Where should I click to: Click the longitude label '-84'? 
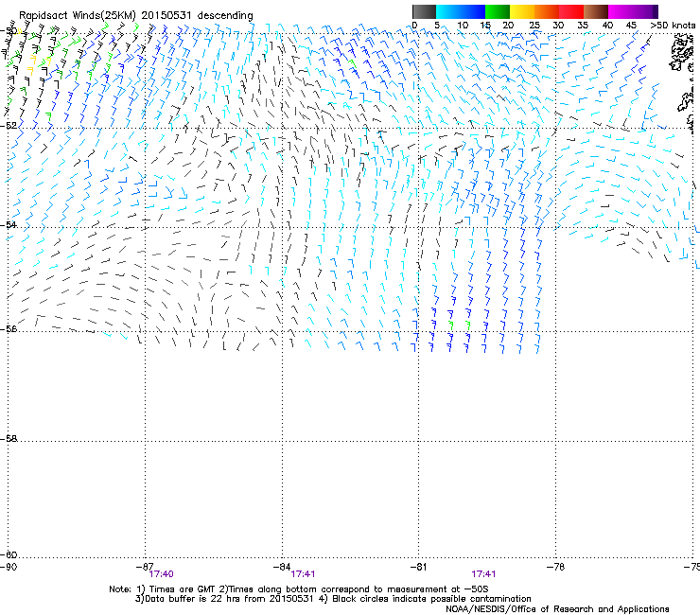282,567
